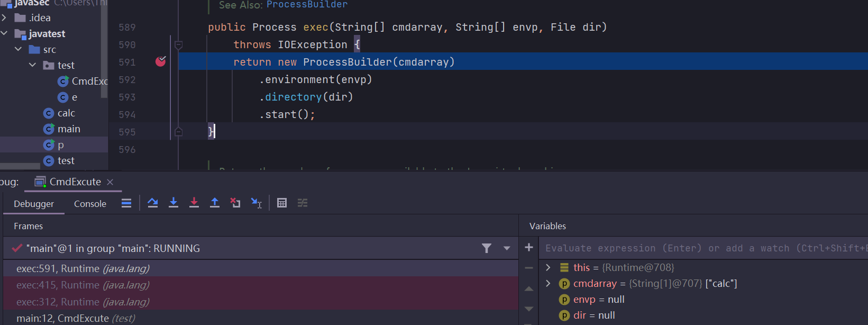This screenshot has width=868, height=325.
Task: Open the class named test below p
Action: [x=59, y=160]
